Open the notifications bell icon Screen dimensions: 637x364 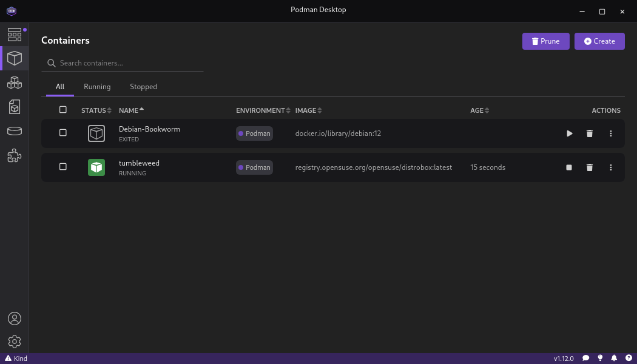[x=614, y=359]
